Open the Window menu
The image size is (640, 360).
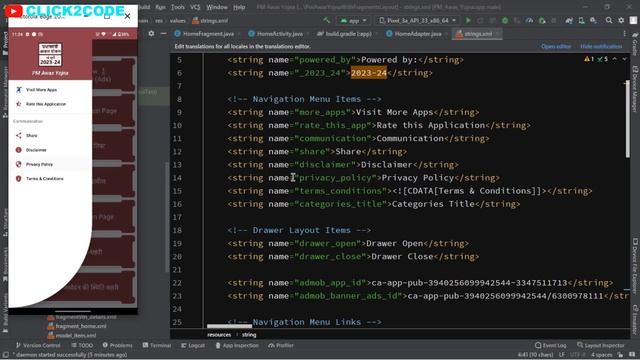coord(217,7)
